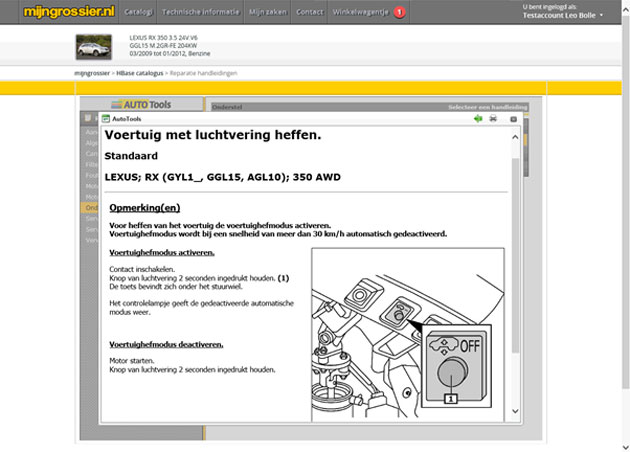Click the Reparatie handleidingen breadcrumb
Image resolution: width=630 pixels, height=452 pixels.
(x=203, y=73)
